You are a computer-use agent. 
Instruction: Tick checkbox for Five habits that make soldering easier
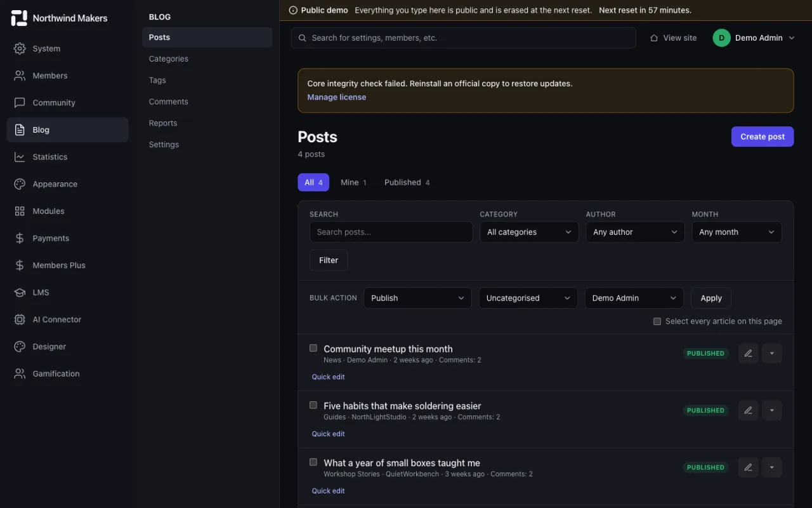click(x=313, y=405)
